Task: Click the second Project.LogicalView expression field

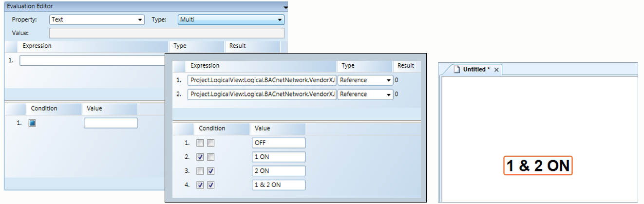Action: coord(262,94)
